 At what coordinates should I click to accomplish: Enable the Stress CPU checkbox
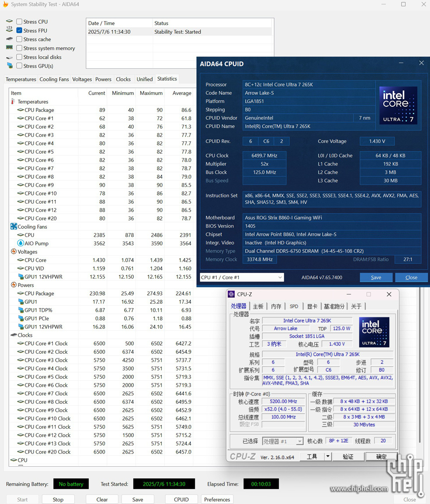(19, 22)
